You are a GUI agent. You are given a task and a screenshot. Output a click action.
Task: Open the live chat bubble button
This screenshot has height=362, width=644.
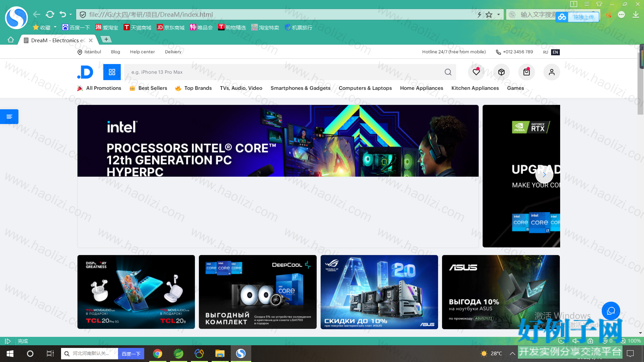pos(611,311)
